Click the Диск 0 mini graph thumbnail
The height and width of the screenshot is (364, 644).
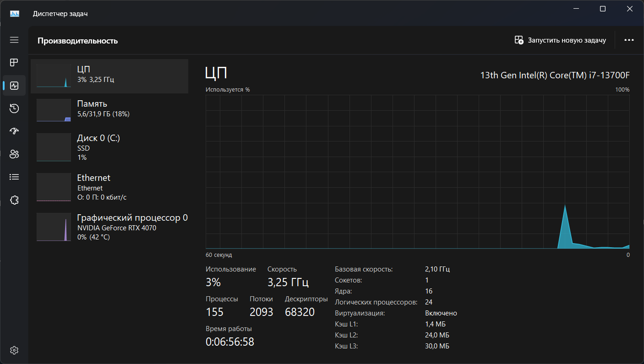click(x=54, y=147)
